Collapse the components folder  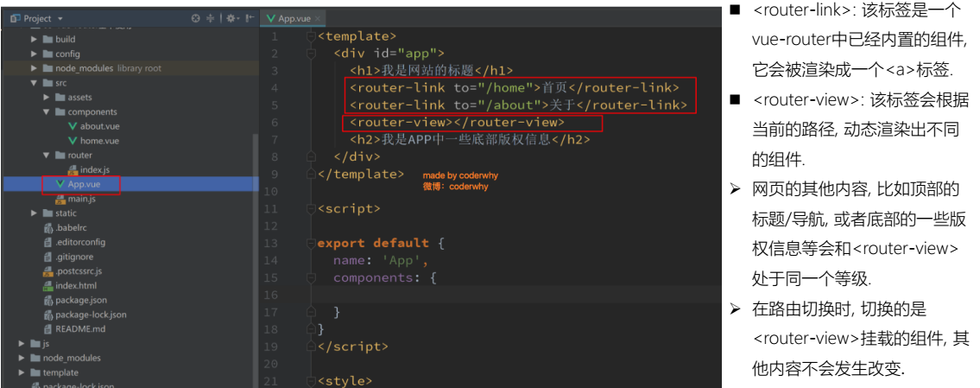pyautogui.click(x=47, y=112)
